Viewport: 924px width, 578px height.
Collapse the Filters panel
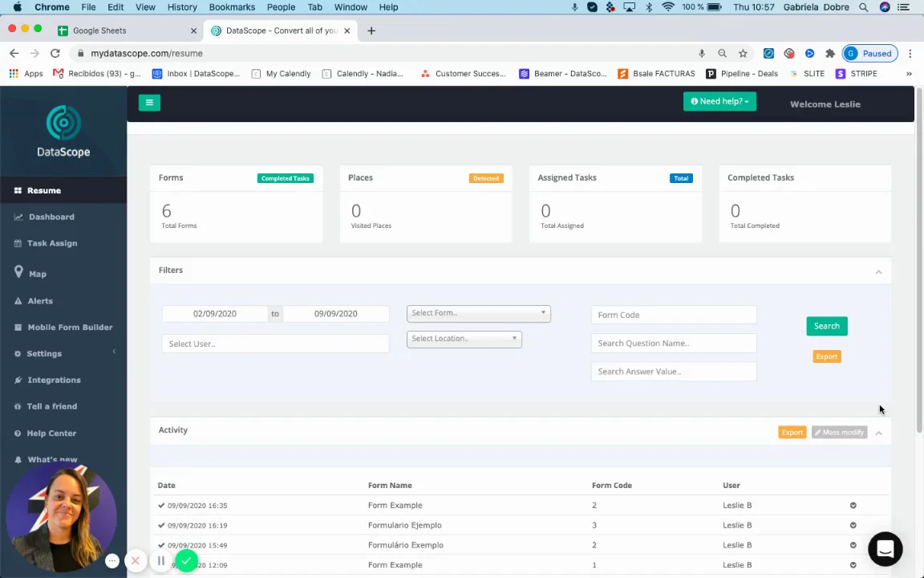click(x=878, y=272)
